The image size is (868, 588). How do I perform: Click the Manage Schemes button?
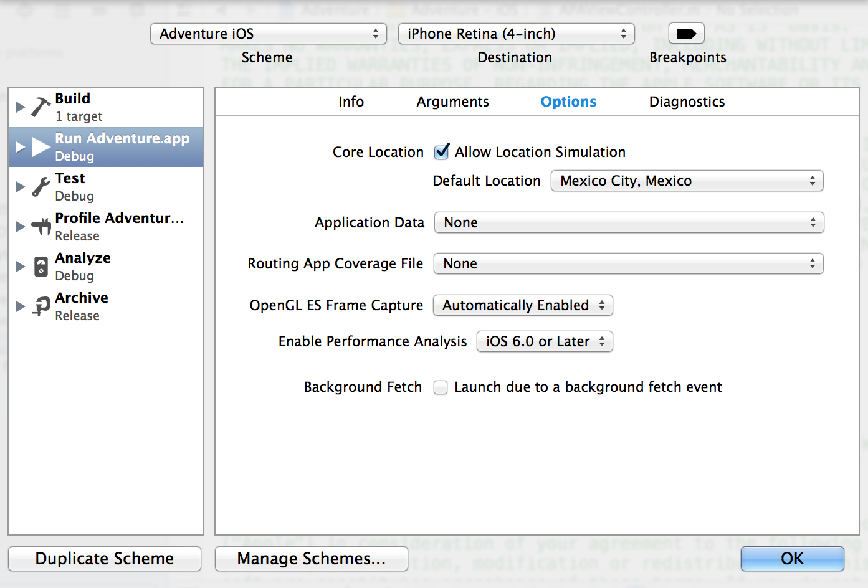coord(312,559)
